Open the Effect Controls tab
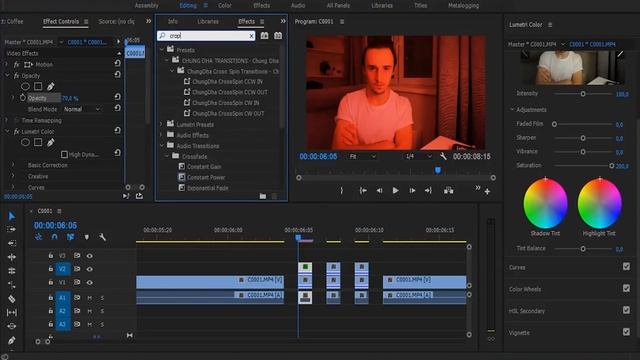Screen dimensions: 640x360 (x=61, y=21)
